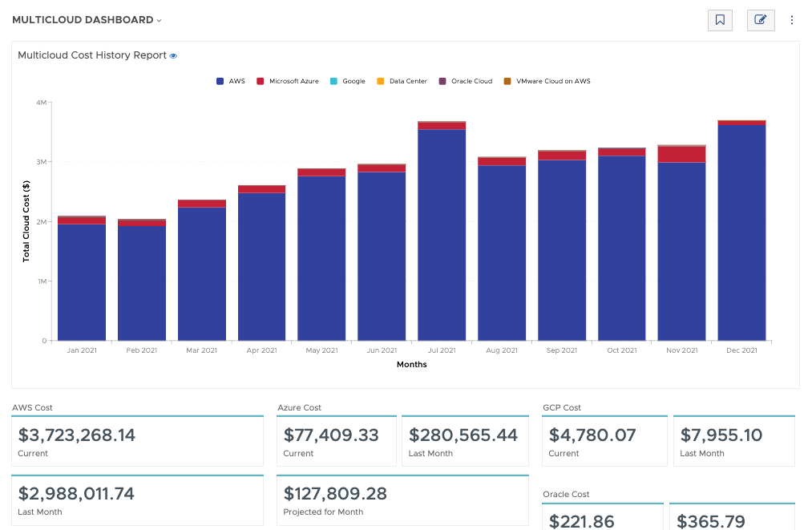Select the Jul 2021 bar in the chart
This screenshot has height=530, width=812.
442,233
